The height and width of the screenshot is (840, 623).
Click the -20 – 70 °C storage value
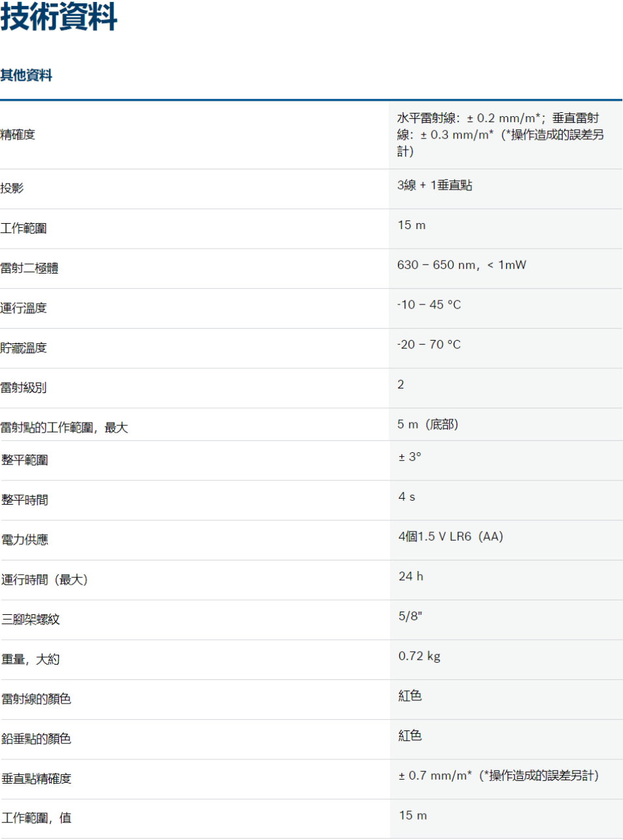pos(429,345)
